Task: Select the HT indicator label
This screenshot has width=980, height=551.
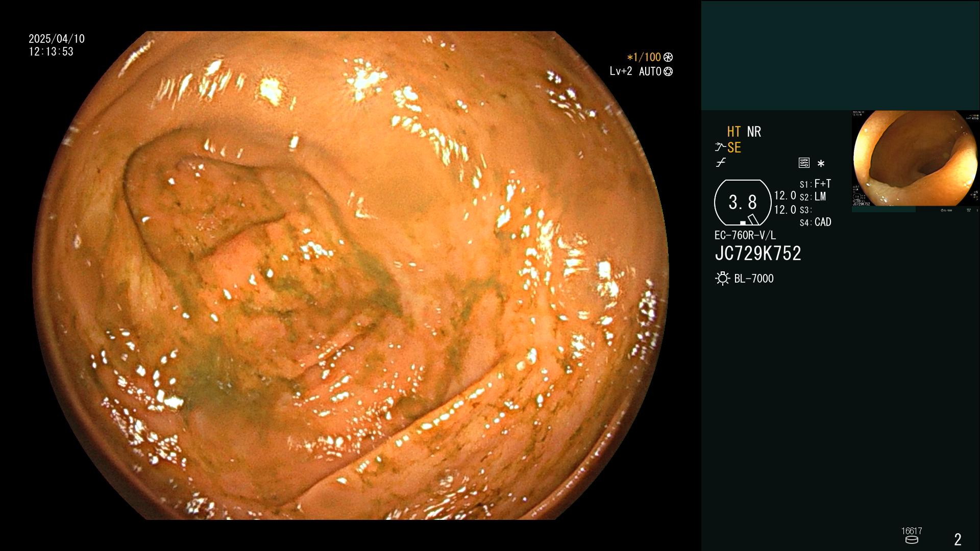Action: coord(734,132)
